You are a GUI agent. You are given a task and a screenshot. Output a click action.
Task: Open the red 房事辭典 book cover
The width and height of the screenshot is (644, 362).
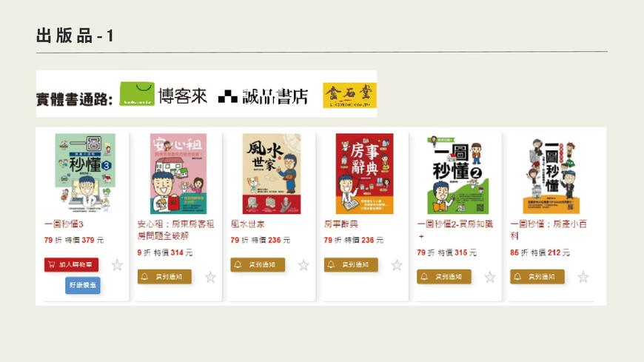365,173
